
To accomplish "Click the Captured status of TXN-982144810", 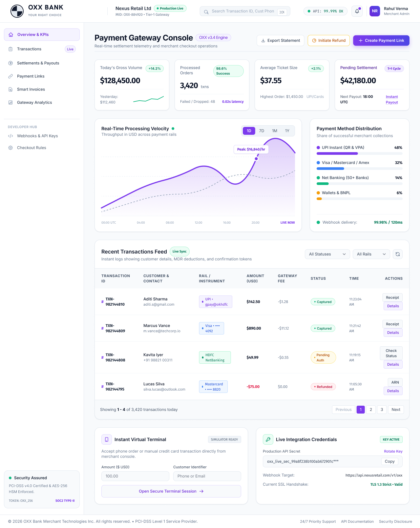I will [x=323, y=302].
